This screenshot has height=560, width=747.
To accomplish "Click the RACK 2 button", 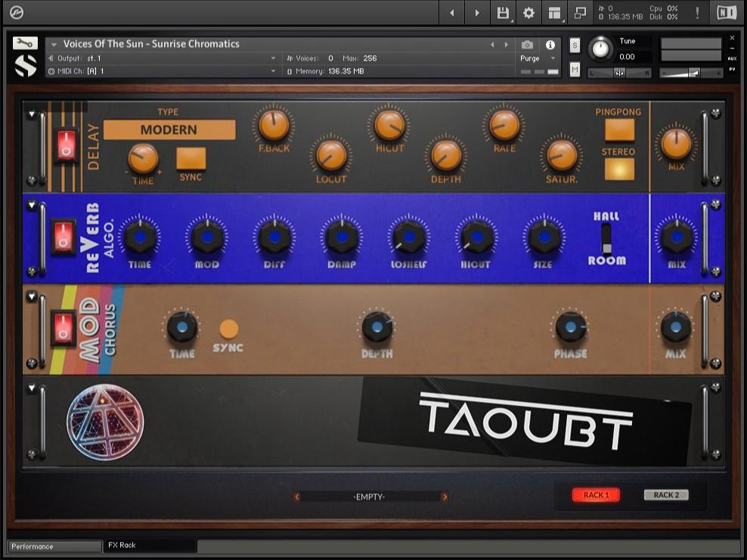I will [x=665, y=495].
